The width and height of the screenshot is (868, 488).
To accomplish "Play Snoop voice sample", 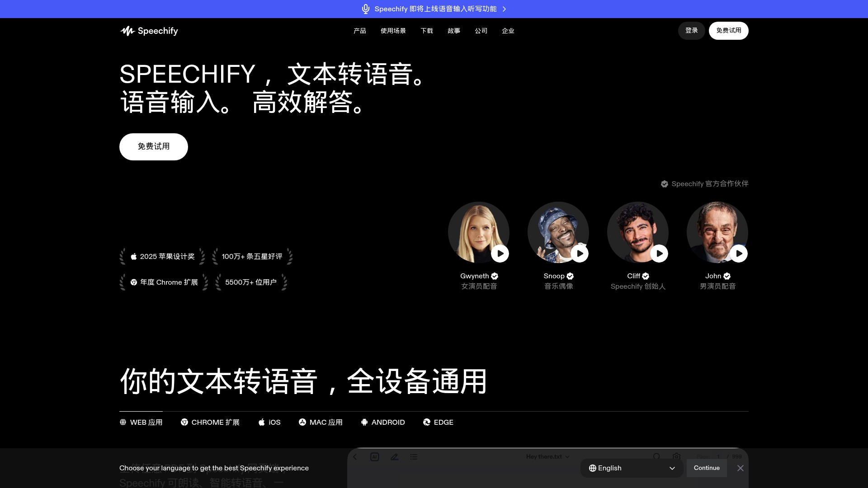I will (580, 253).
